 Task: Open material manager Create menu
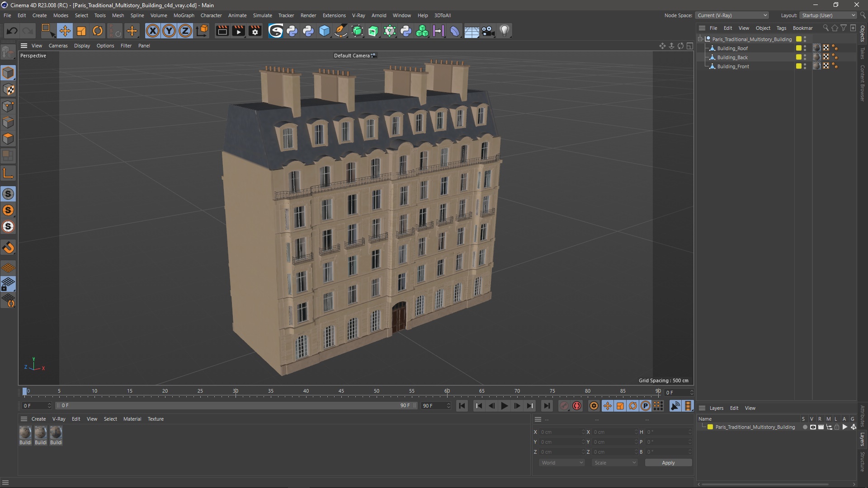(38, 419)
